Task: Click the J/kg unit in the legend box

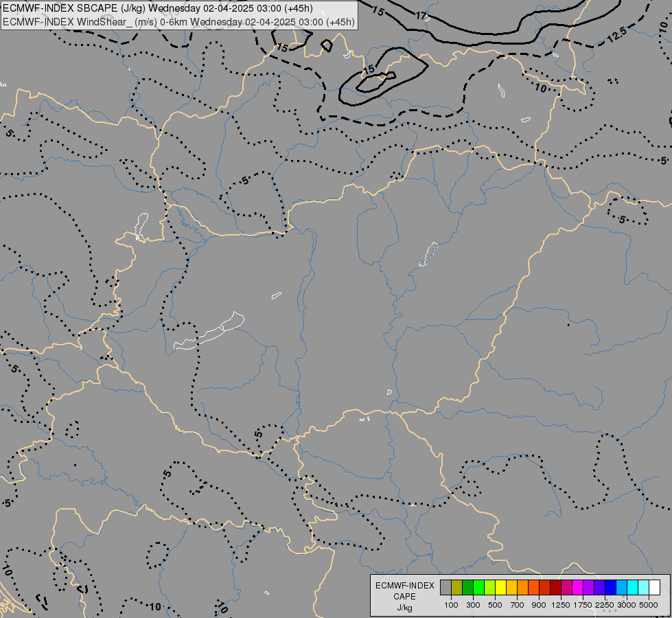Action: [404, 608]
